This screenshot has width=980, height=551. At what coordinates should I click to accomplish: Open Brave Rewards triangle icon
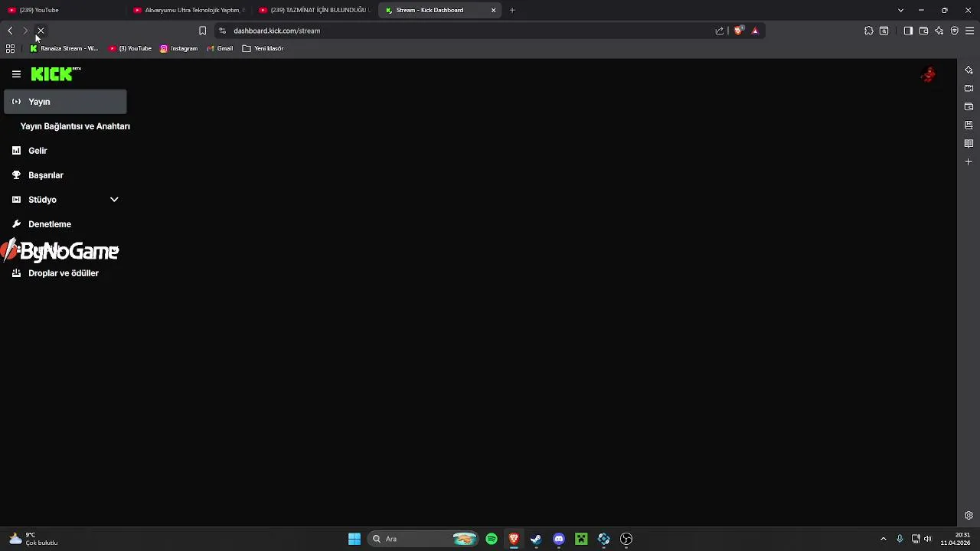point(755,31)
